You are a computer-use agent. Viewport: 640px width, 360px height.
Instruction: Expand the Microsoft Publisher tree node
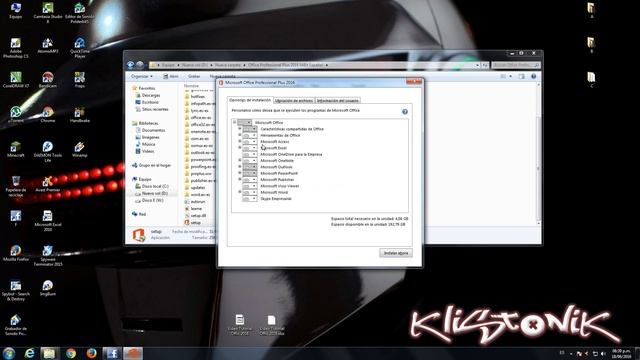[x=240, y=179]
